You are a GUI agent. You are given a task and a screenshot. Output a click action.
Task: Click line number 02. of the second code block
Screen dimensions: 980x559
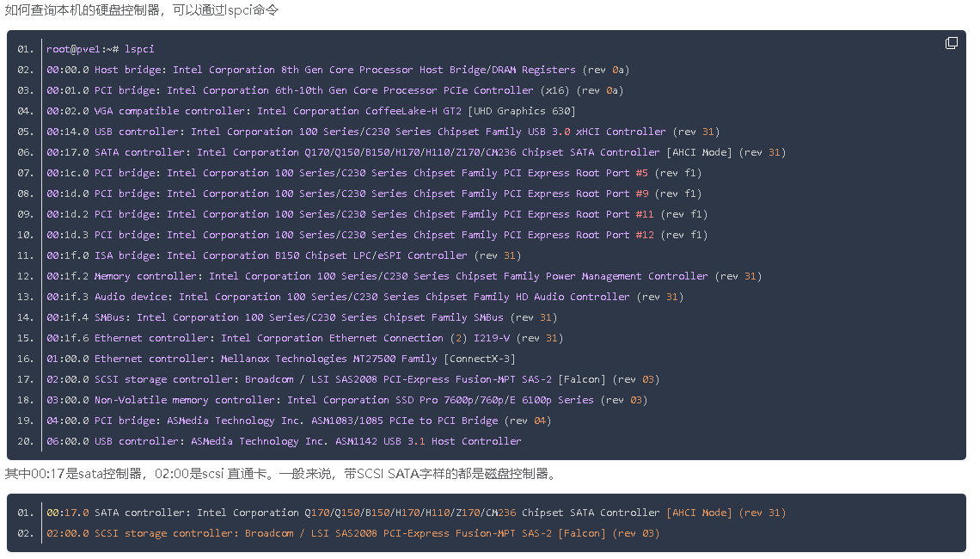(26, 532)
